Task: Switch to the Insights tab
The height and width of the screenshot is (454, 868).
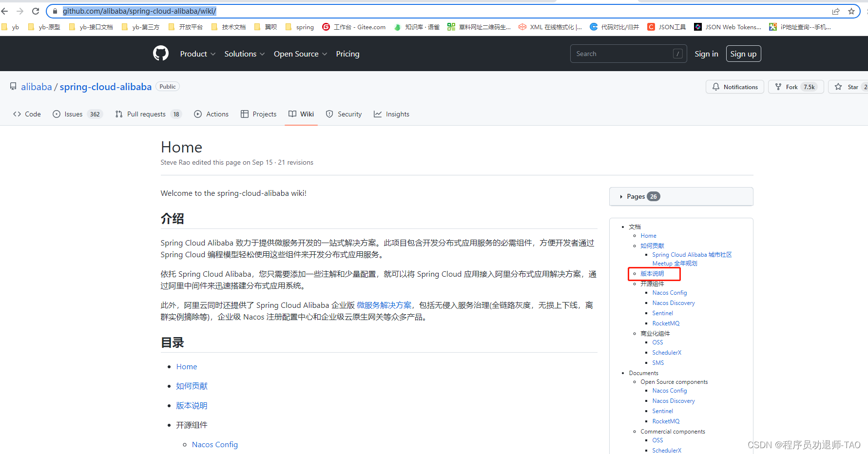Action: tap(391, 114)
